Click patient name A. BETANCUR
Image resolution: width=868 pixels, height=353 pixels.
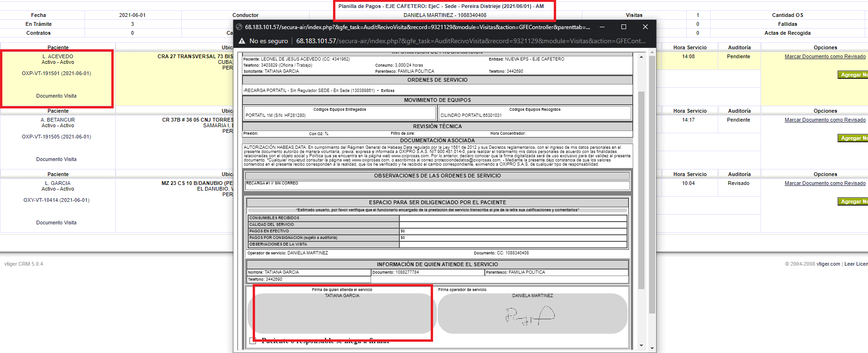click(x=58, y=120)
